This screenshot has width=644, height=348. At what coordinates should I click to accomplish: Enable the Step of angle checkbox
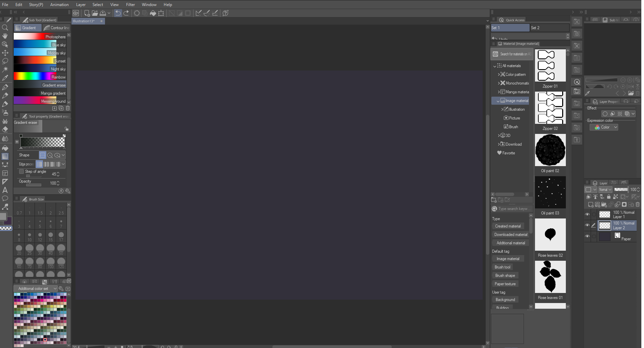(x=21, y=171)
